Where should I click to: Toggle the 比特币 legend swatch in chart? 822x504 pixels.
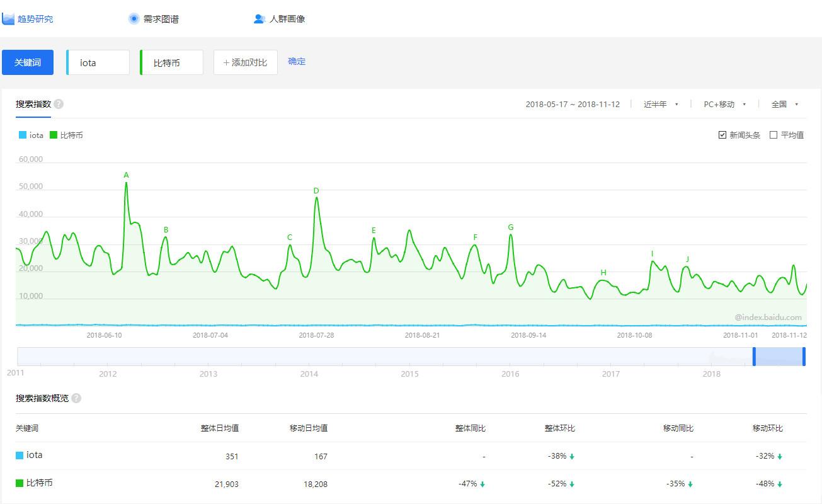[x=54, y=135]
